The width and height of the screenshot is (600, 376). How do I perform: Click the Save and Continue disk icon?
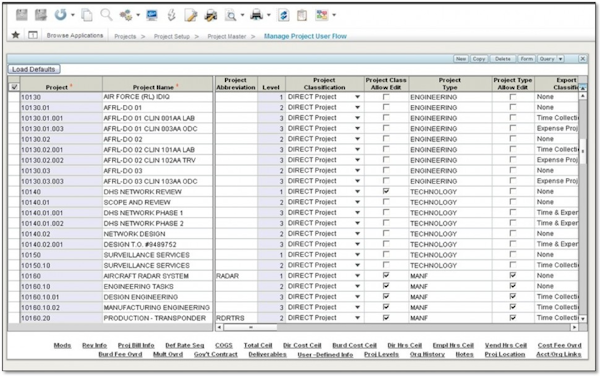[x=41, y=15]
